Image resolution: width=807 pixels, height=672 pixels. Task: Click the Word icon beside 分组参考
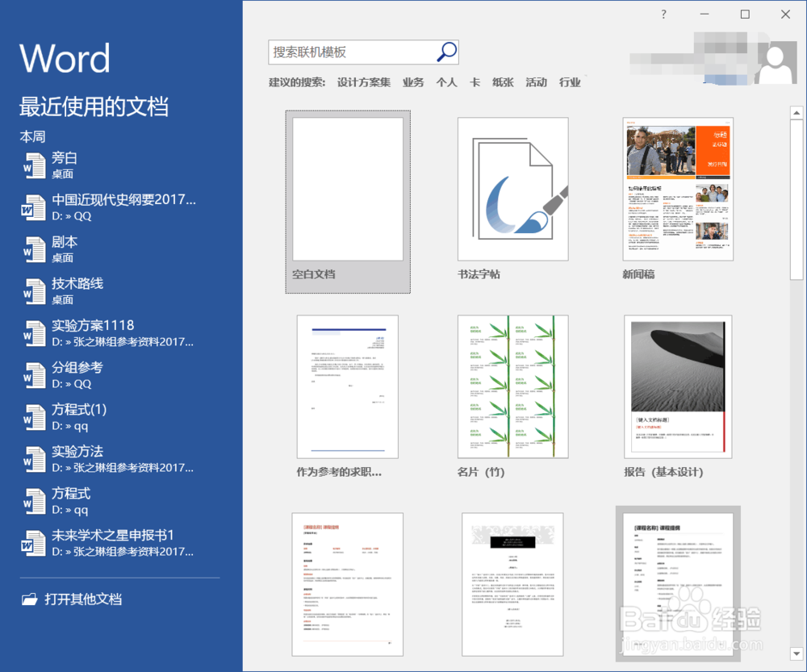pos(34,375)
